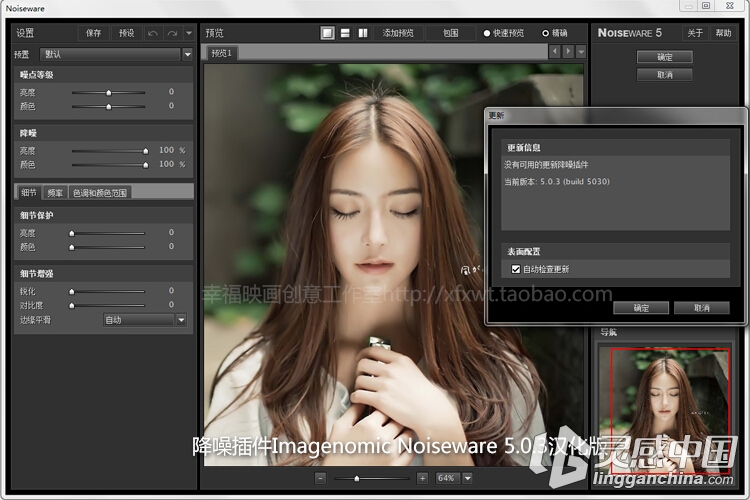Minimize the Noiseware window
750x500 pixels.
click(689, 6)
